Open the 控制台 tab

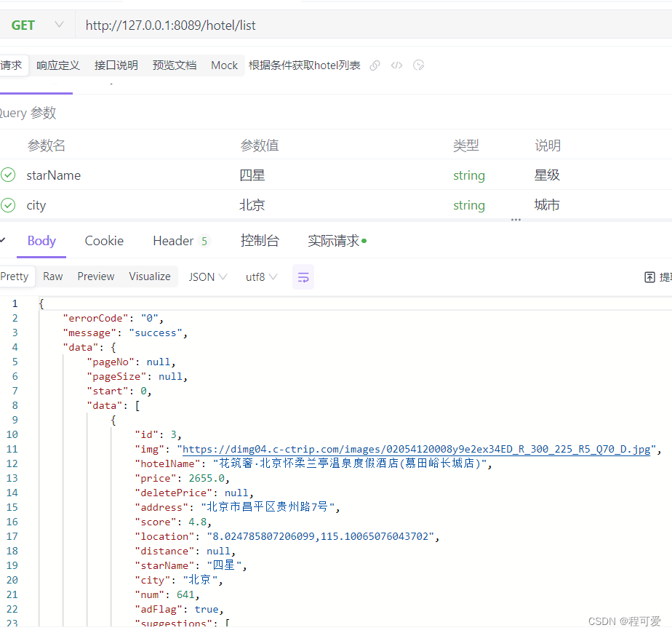click(x=260, y=241)
